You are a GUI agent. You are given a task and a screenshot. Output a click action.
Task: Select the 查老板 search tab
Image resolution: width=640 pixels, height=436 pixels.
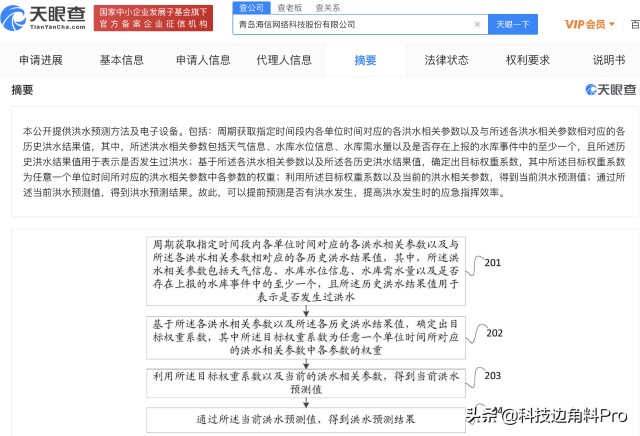click(x=289, y=7)
